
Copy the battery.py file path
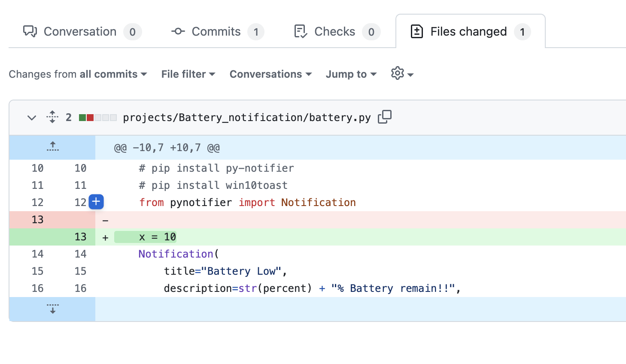384,117
